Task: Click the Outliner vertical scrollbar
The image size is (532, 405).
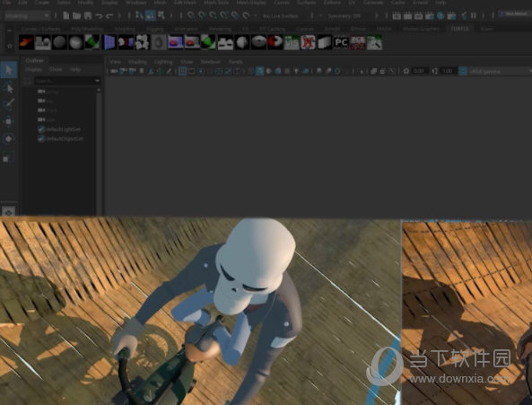Action: tap(99, 151)
